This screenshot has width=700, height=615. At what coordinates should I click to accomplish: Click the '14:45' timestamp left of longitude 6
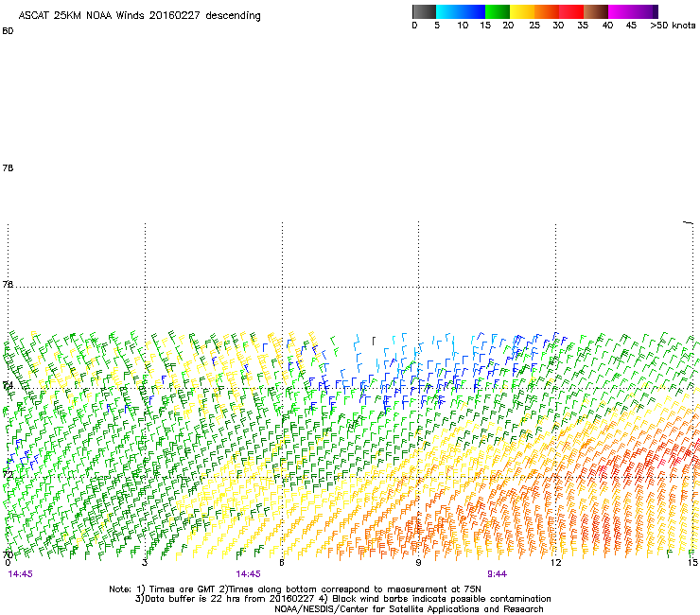click(248, 574)
